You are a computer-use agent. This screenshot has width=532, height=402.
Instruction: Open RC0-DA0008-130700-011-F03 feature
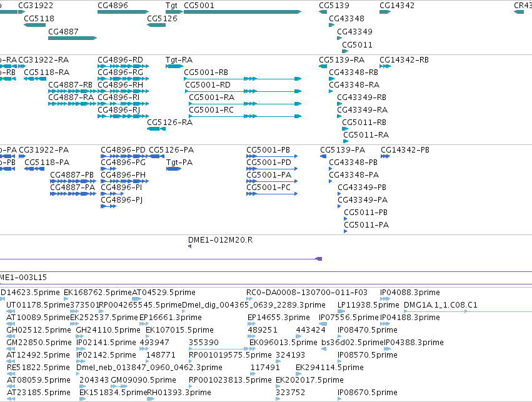click(x=307, y=293)
